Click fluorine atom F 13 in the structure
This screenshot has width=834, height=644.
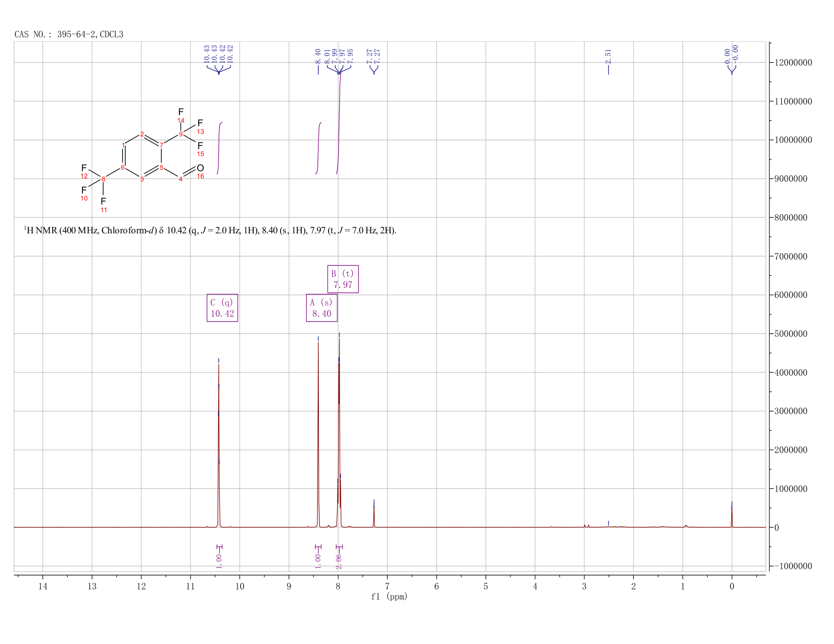click(200, 123)
